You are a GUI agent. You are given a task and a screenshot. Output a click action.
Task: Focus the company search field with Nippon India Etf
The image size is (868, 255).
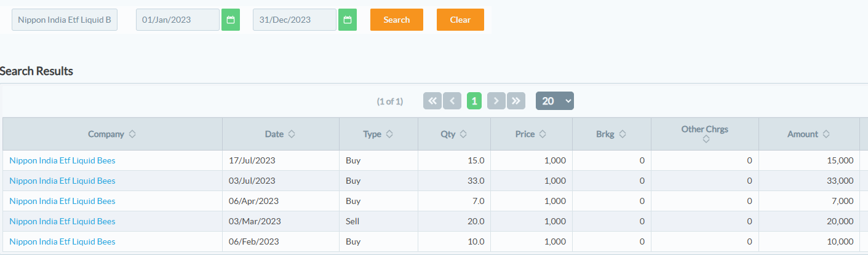click(65, 20)
